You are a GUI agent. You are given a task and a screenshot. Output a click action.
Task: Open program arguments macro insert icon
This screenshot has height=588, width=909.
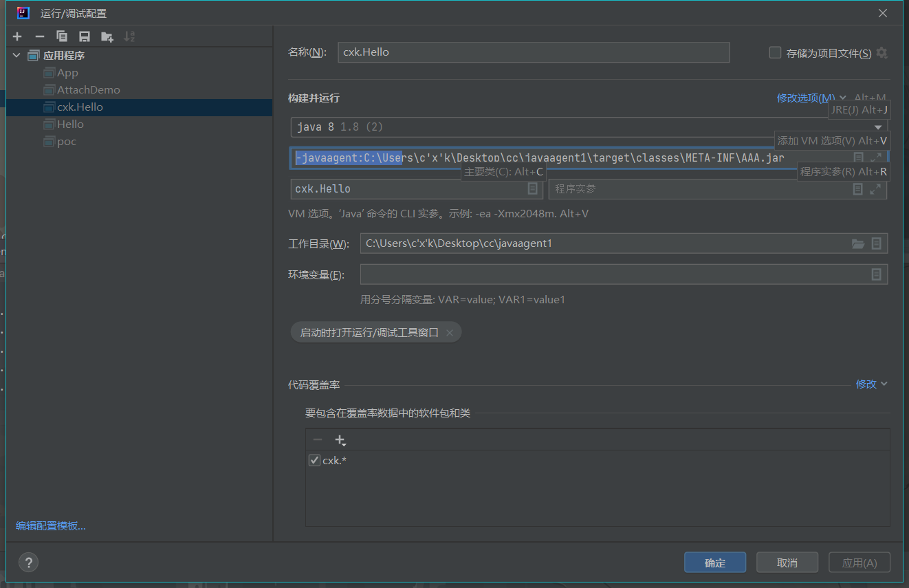click(x=857, y=188)
